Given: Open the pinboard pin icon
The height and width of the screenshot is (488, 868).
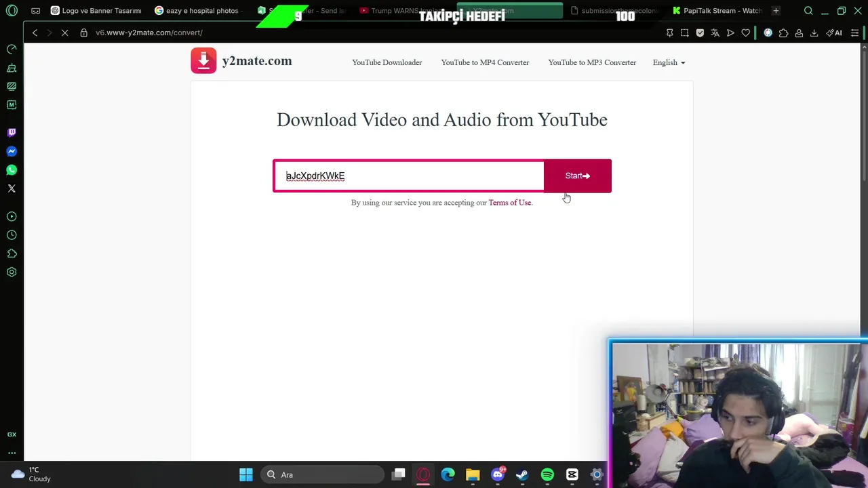Looking at the screenshot, I should [x=670, y=33].
